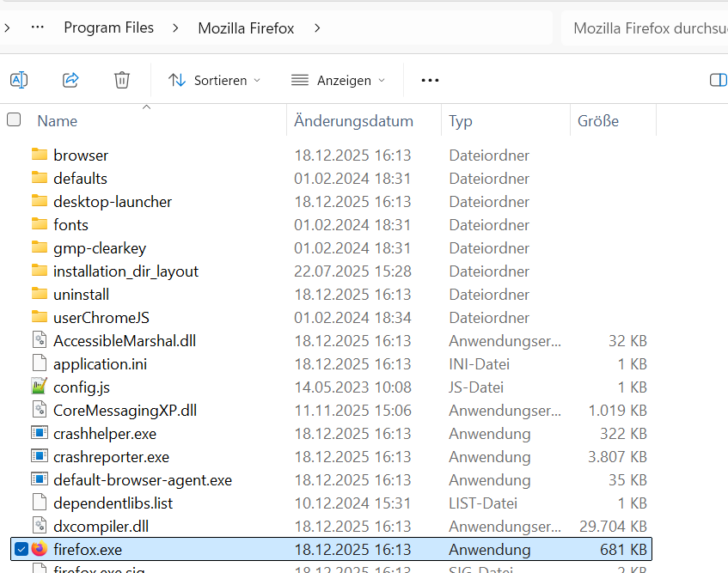Click the Delete trash icon
Screen dimensions: 728x573
click(122, 80)
